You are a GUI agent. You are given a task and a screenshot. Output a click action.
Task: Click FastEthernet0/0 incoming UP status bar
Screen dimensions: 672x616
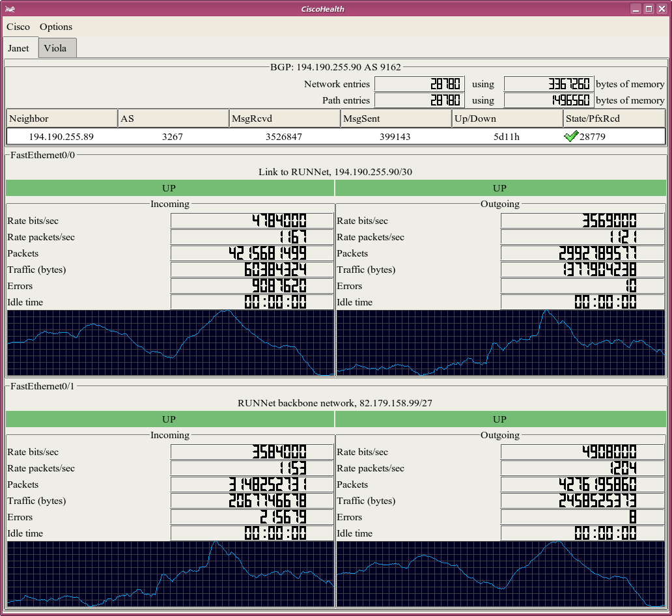[x=169, y=188]
